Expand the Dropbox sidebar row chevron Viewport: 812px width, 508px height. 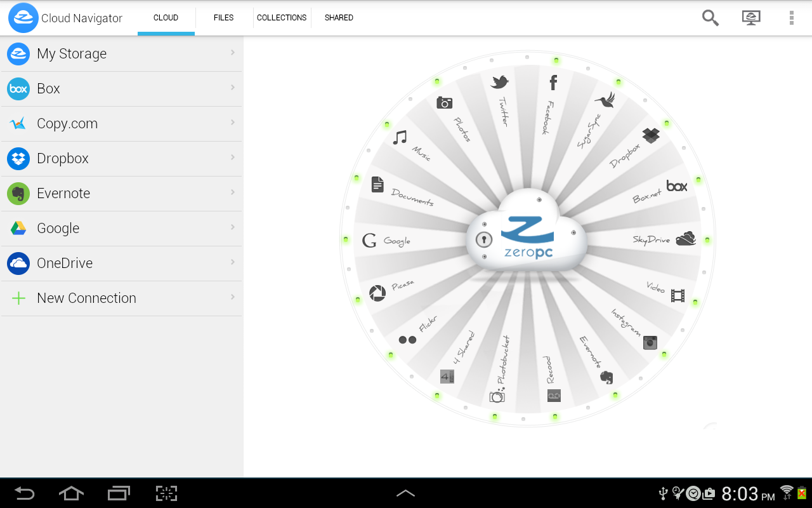233,157
